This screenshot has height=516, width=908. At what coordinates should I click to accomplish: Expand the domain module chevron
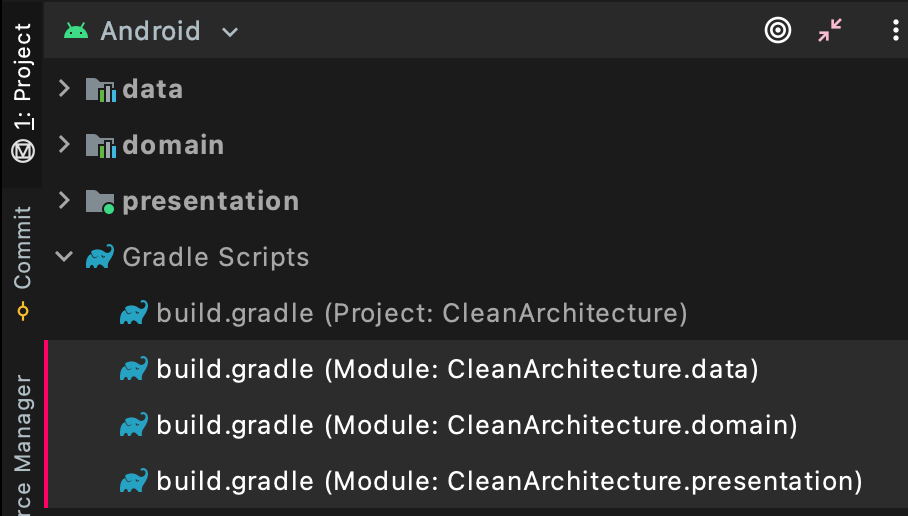[x=64, y=144]
